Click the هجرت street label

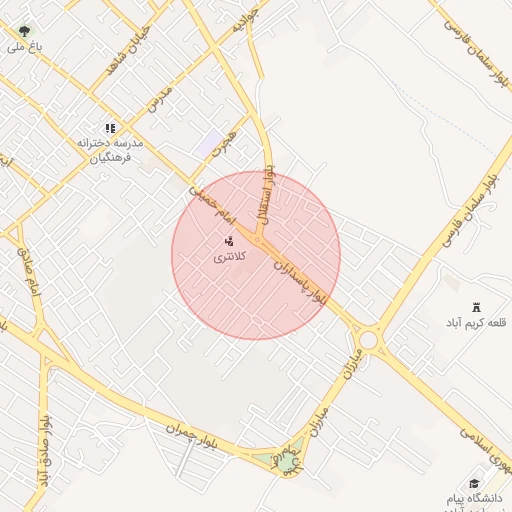click(224, 144)
